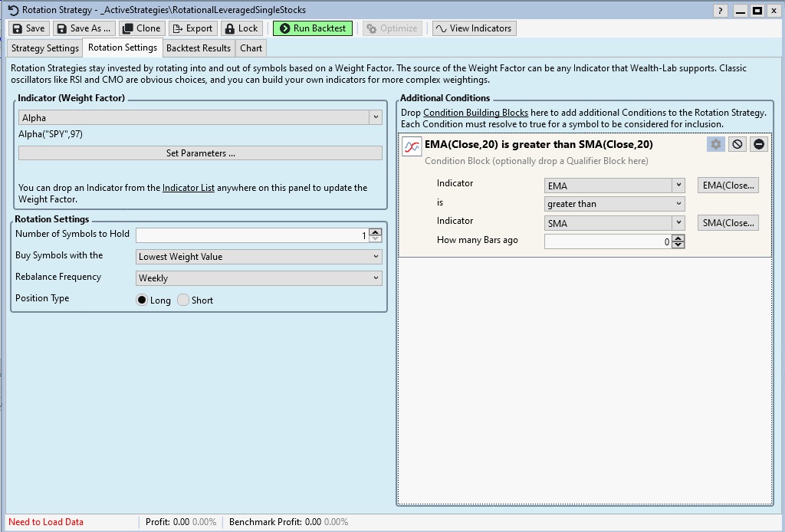Follow the Condition Building Blocks link
The width and height of the screenshot is (785, 532).
click(475, 113)
